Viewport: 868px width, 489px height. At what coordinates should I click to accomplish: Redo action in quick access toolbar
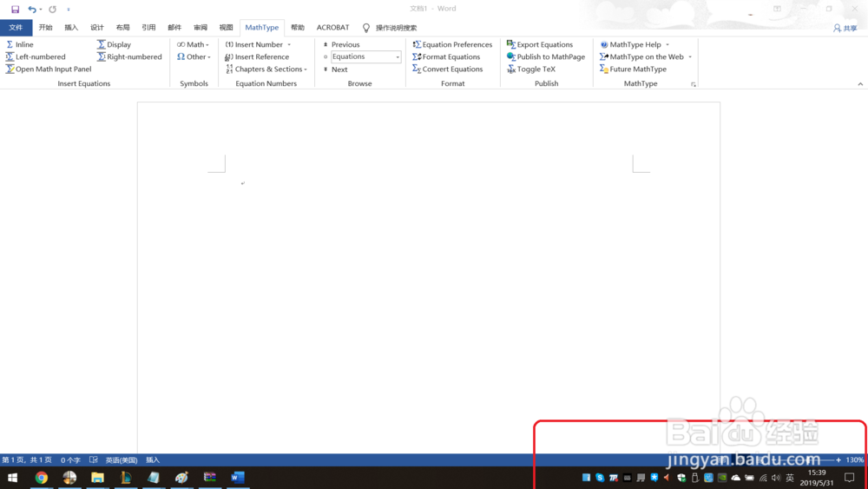53,9
